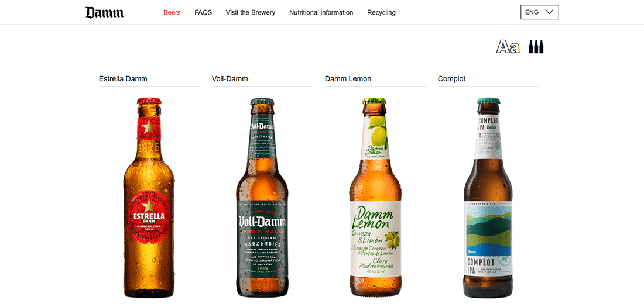
Task: Select the Damm Lemon bottle image
Action: click(x=375, y=198)
